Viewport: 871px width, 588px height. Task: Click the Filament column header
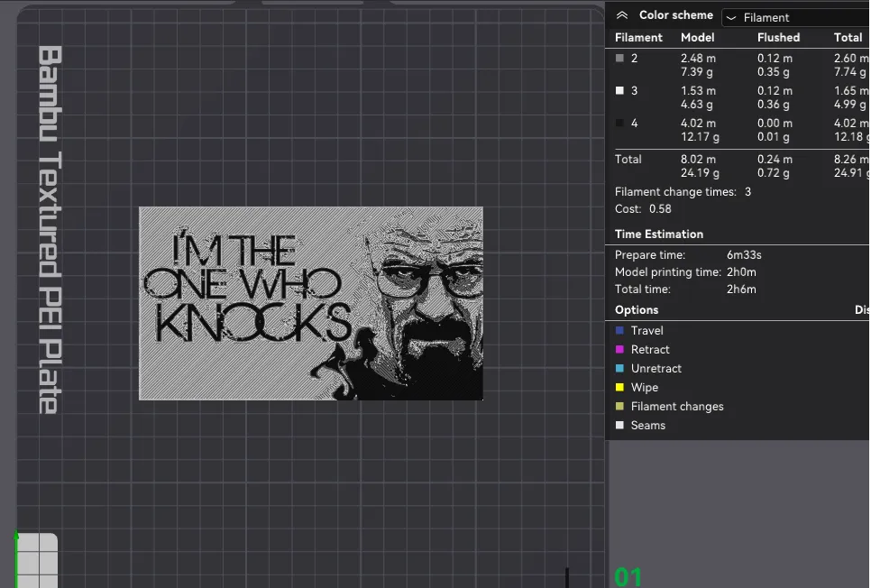(638, 38)
